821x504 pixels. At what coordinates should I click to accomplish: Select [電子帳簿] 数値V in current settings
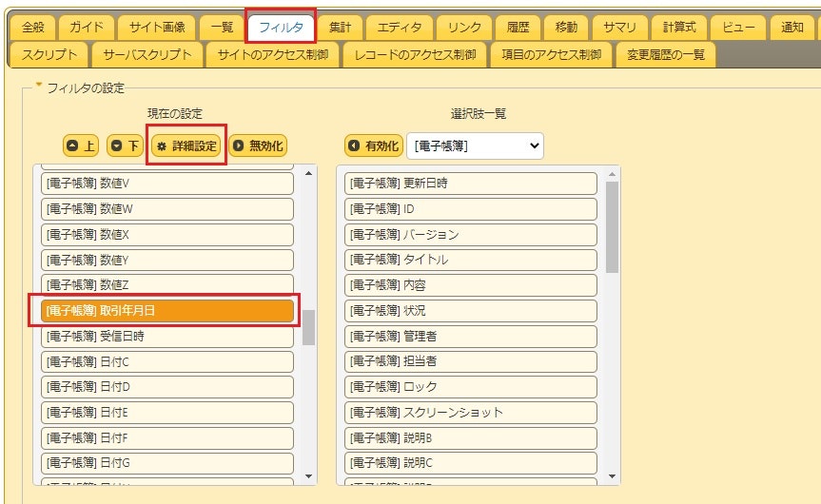167,184
